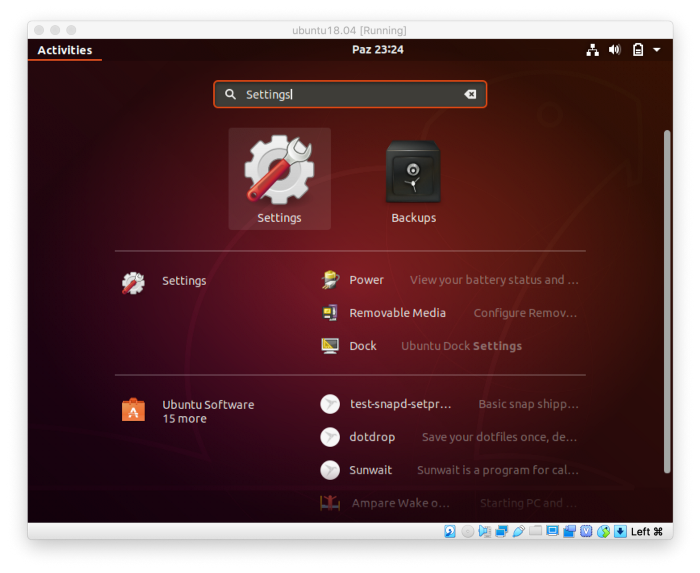The height and width of the screenshot is (573, 700).
Task: Open the Removable Media result
Action: click(450, 313)
